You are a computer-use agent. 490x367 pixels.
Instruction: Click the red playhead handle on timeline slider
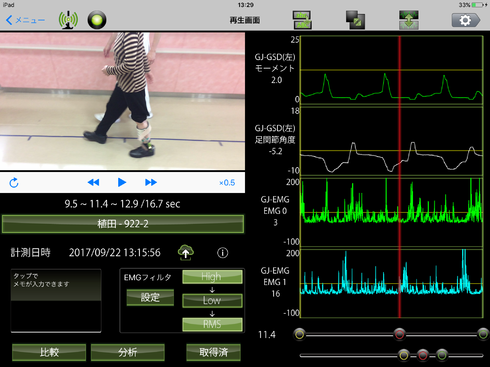tap(399, 334)
